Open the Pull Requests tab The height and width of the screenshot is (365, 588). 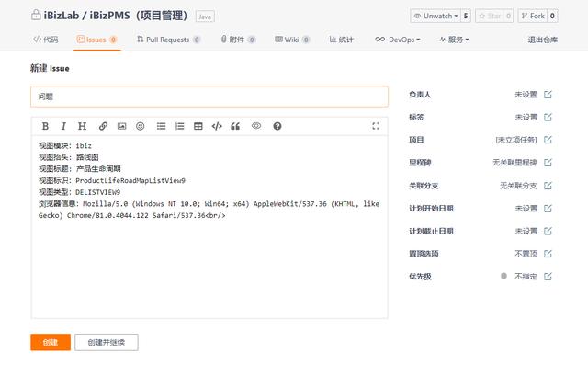[x=168, y=40]
